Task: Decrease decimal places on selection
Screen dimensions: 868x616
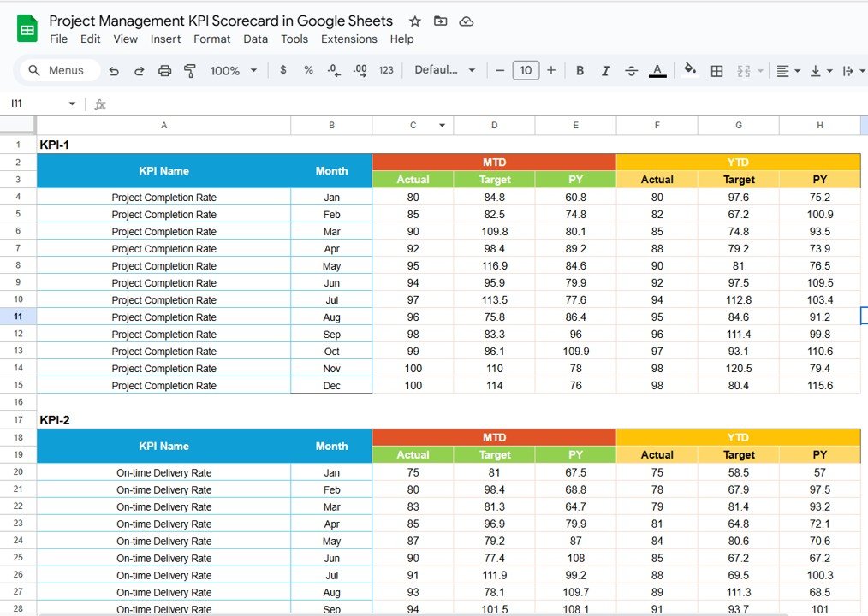Action: coord(334,71)
